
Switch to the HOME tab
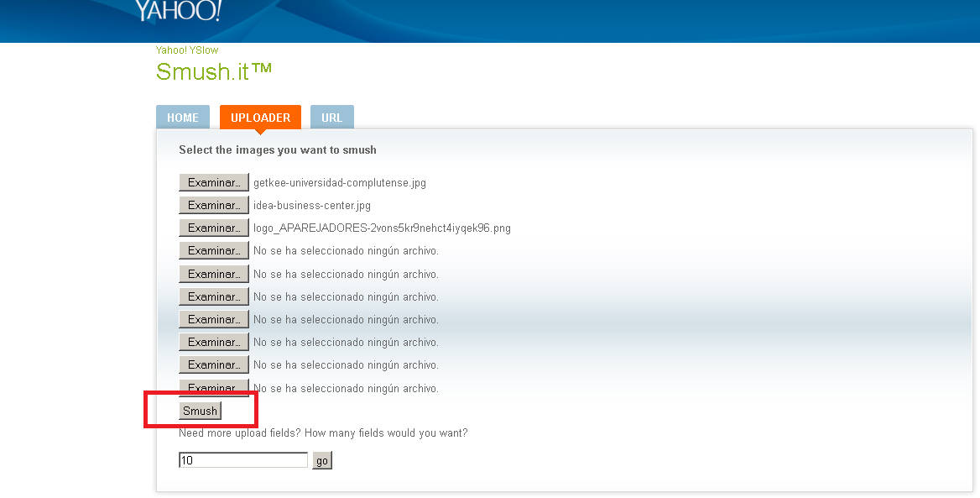click(x=183, y=118)
